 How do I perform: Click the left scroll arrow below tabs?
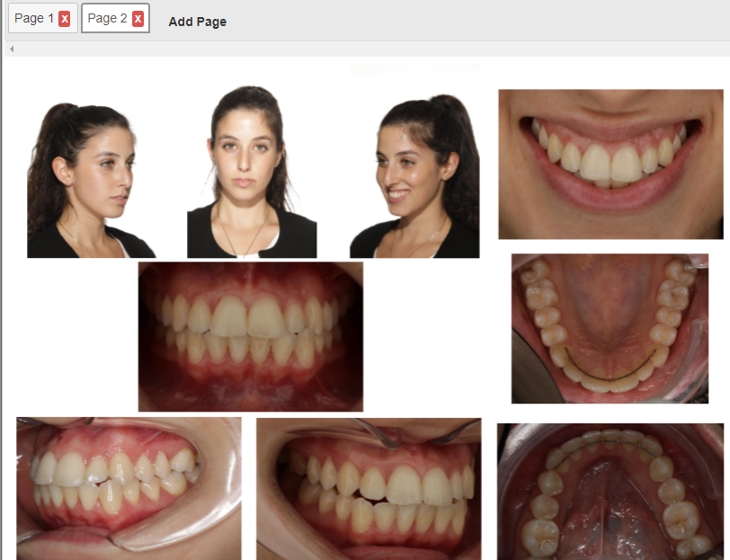tap(12, 49)
